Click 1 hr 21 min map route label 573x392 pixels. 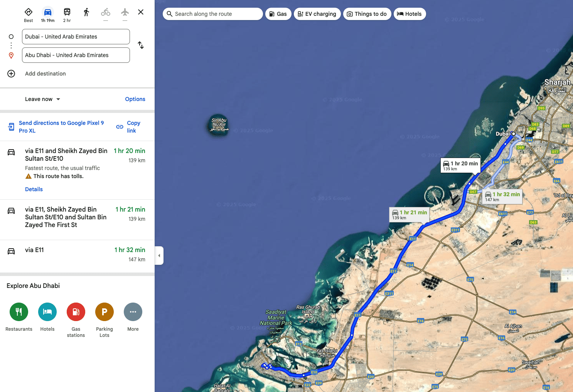[x=410, y=215]
